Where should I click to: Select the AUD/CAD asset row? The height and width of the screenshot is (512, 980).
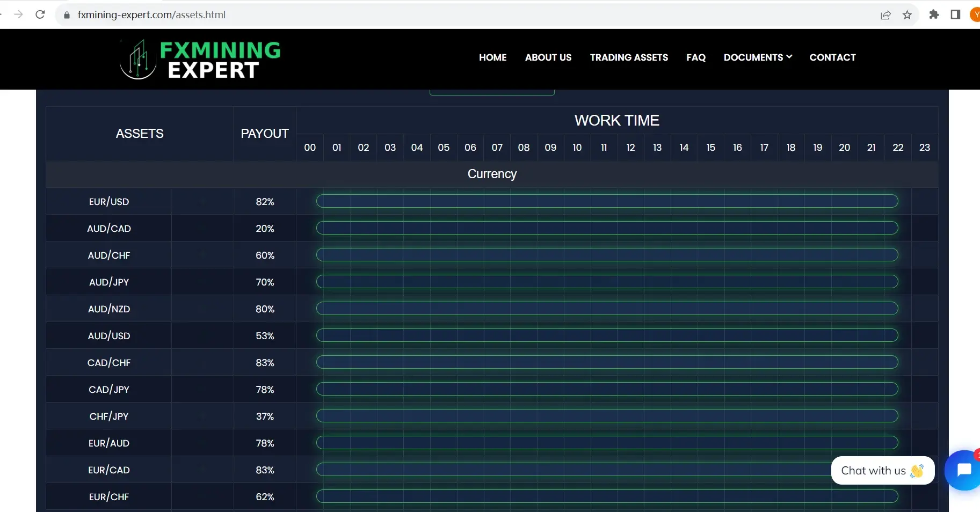[x=108, y=228]
